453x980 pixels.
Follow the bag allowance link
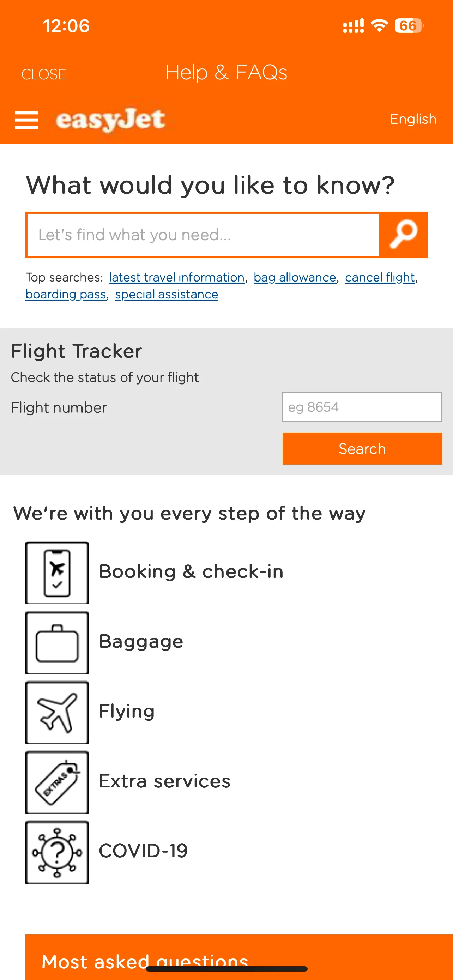295,277
